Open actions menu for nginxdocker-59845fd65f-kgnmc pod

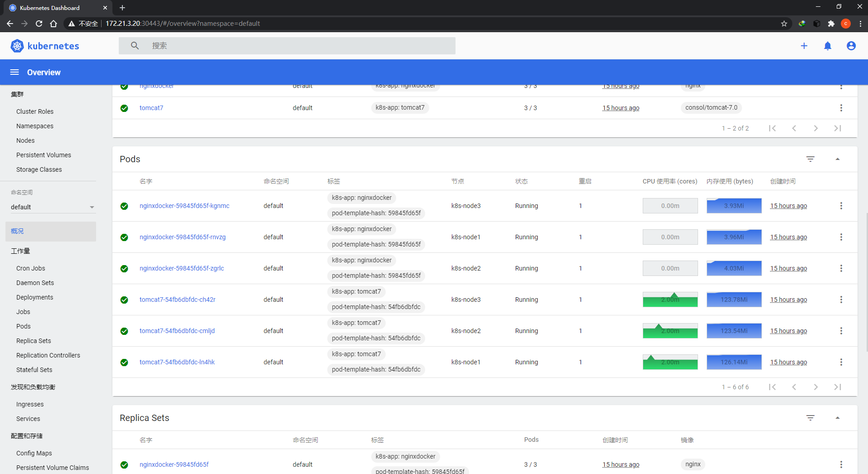pyautogui.click(x=841, y=206)
